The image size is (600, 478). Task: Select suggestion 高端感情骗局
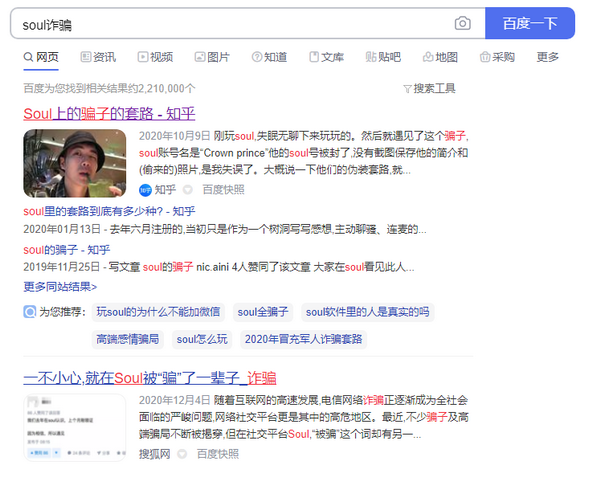(x=127, y=339)
